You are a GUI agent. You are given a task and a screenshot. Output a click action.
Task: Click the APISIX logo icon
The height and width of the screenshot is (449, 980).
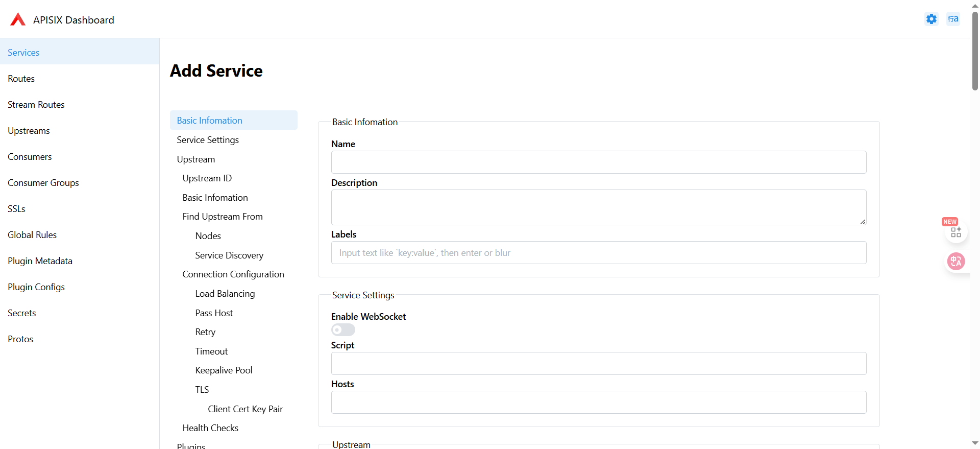tap(18, 19)
